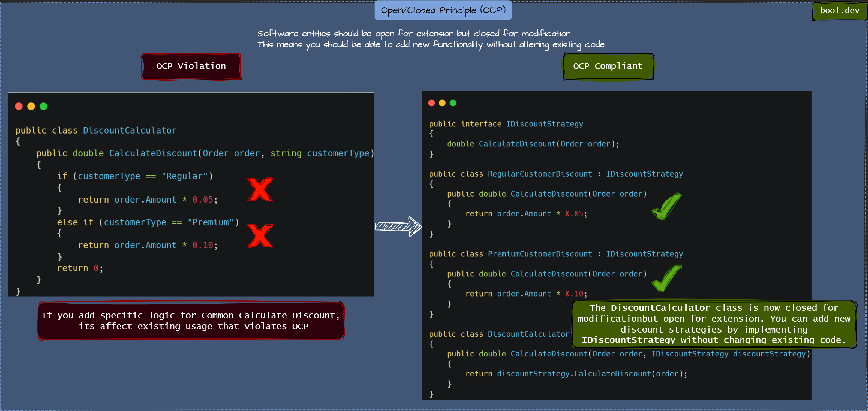Click the yellow dot in the compliant code window
Screen dimensions: 868x411
[x=442, y=103]
